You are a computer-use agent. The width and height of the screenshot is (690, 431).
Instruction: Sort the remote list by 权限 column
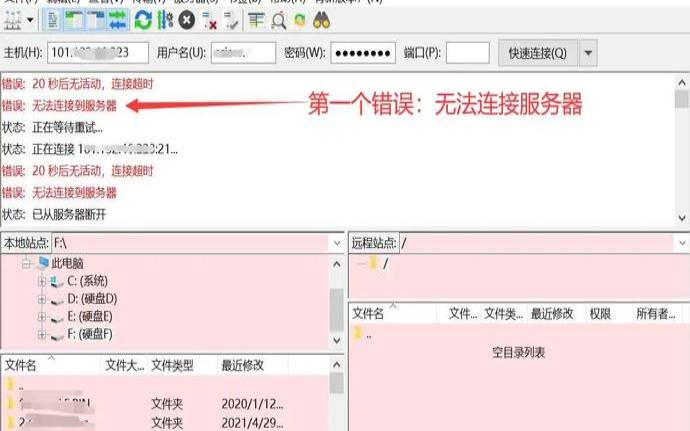pos(601,313)
